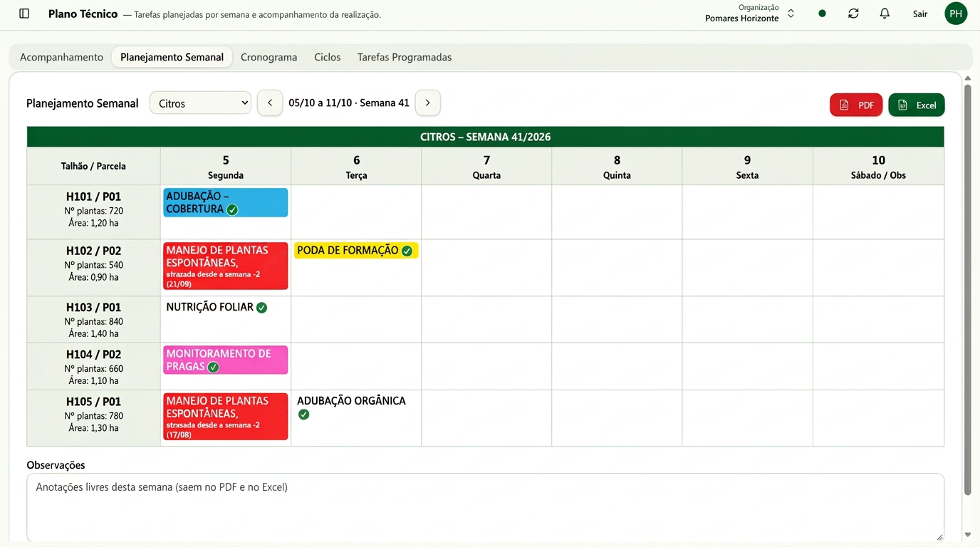This screenshot has width=980, height=547.
Task: Go to previous week arrow
Action: point(270,103)
